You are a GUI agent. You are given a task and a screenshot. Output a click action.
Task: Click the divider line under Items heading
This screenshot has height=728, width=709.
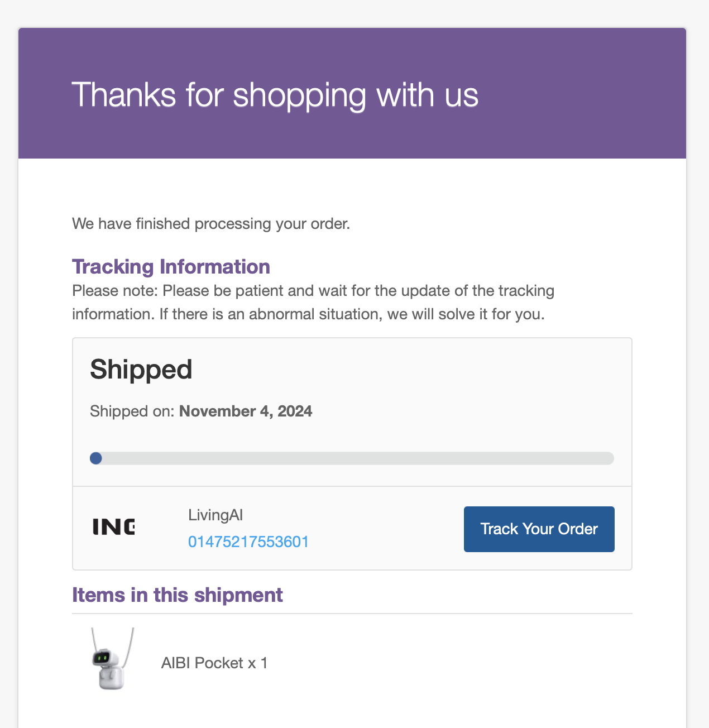tap(352, 614)
